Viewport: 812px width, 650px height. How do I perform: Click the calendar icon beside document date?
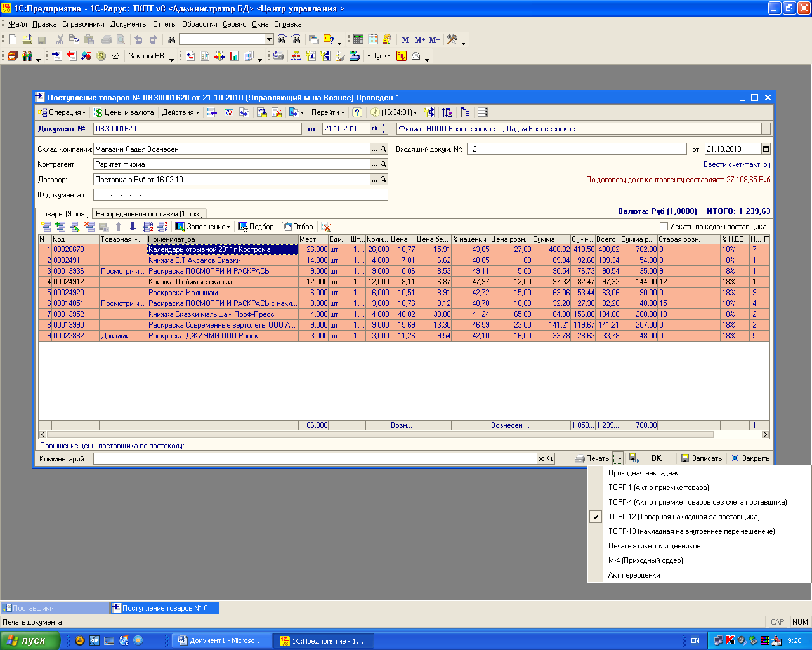tap(374, 129)
